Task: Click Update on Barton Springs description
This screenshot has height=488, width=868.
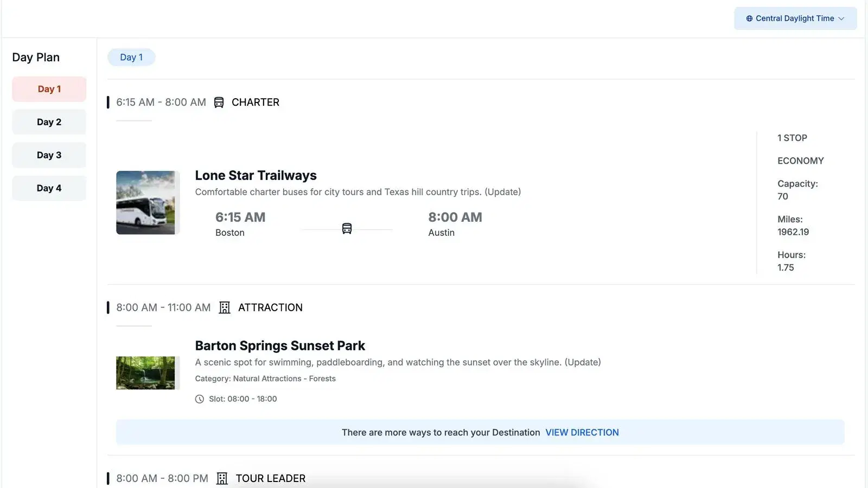Action: tap(584, 362)
